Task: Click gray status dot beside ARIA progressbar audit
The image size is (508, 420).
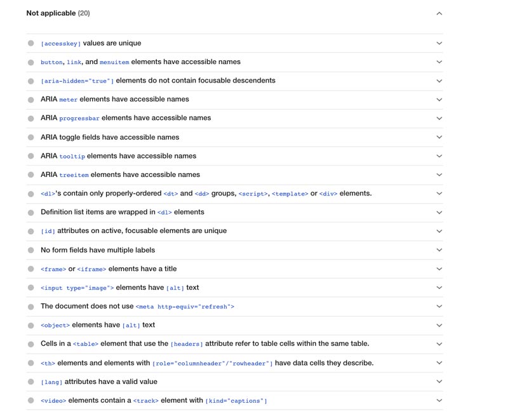Action: click(x=30, y=119)
